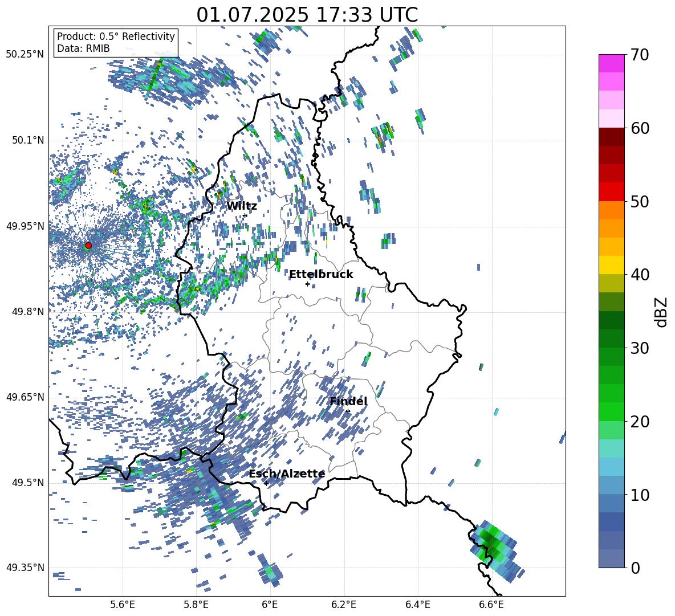Viewport: 675px width, 616px height.
Task: Click the Findel station cross marker
Action: pyautogui.click(x=348, y=411)
